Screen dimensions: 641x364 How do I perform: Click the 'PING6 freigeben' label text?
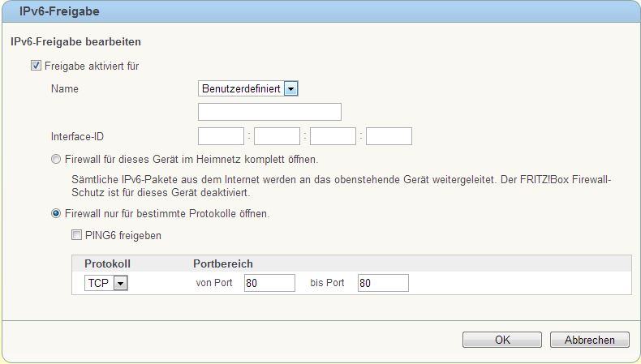pos(123,235)
